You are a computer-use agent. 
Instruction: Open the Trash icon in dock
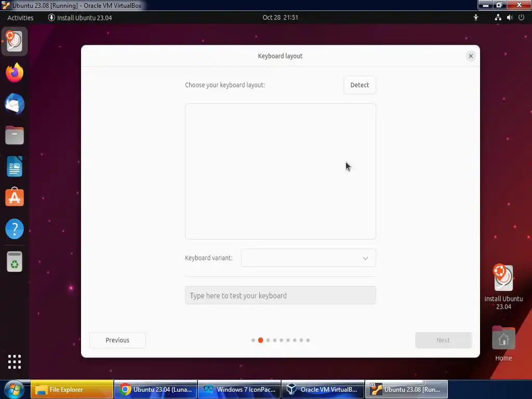[14, 262]
